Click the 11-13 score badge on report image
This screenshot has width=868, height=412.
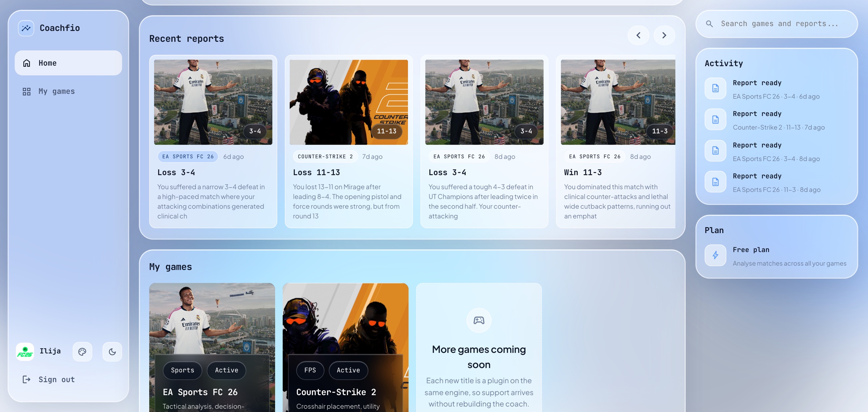pos(387,131)
